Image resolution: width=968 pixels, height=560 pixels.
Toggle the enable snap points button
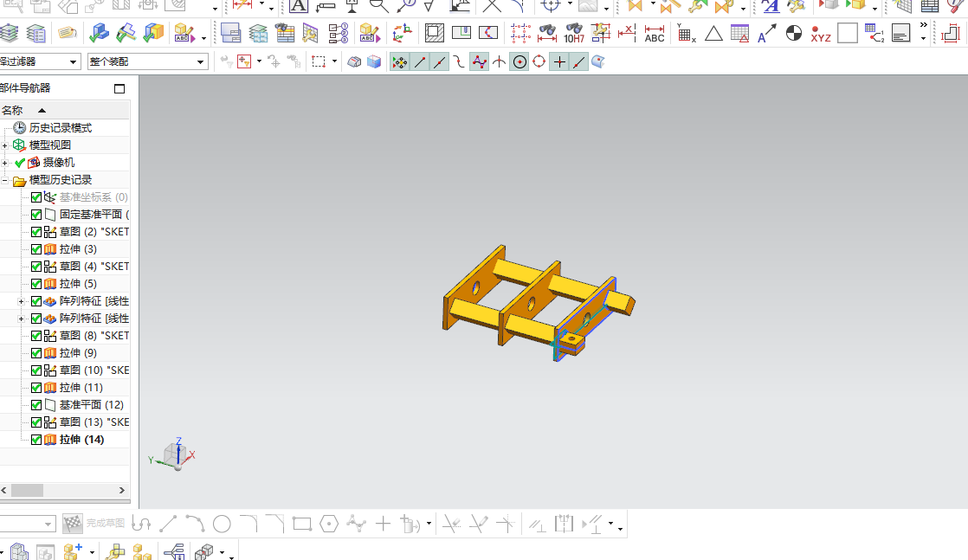400,61
